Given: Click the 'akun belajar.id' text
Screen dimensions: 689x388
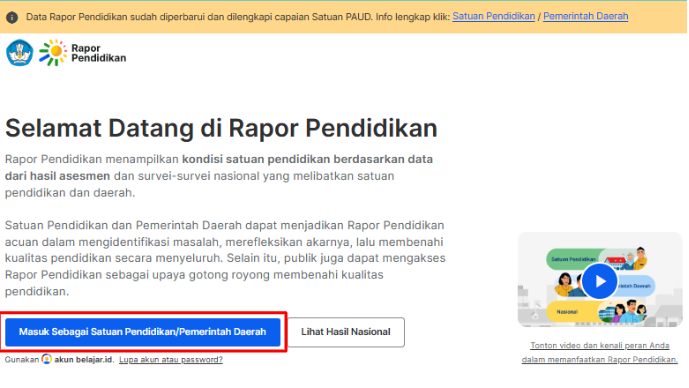Looking at the screenshot, I should point(83,360).
